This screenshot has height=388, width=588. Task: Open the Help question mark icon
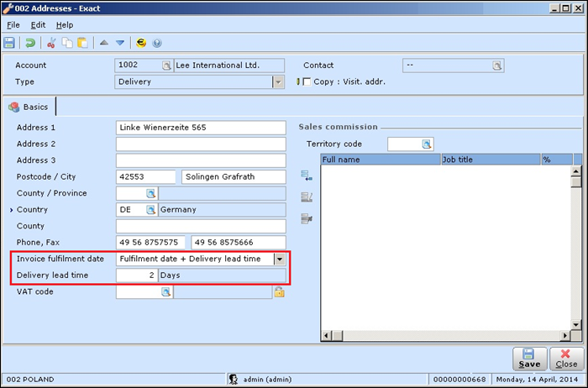[x=157, y=43]
